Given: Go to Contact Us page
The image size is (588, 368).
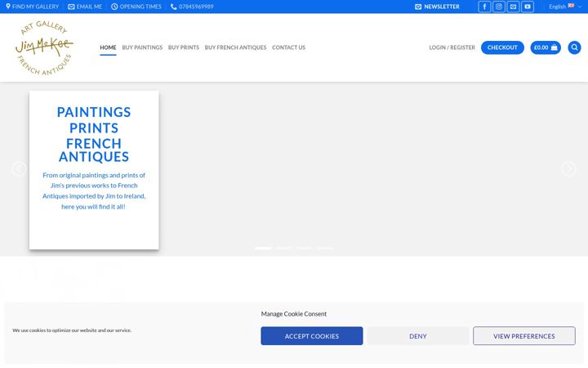Looking at the screenshot, I should point(289,47).
